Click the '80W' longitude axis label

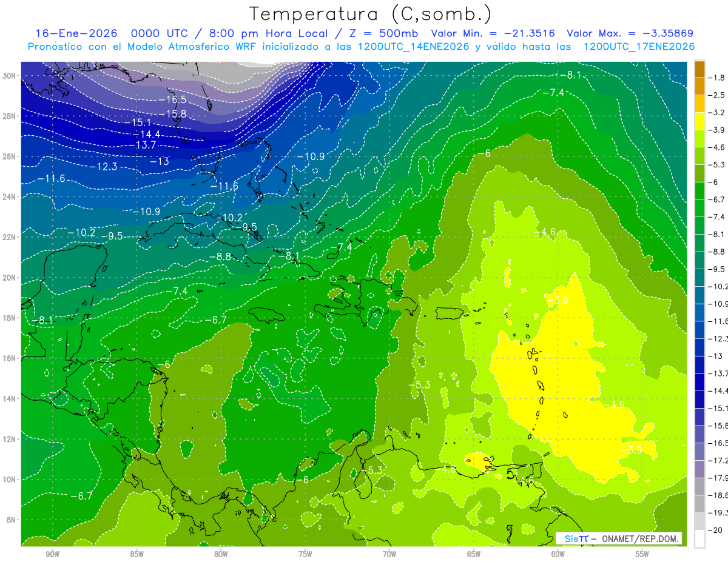coord(221,554)
